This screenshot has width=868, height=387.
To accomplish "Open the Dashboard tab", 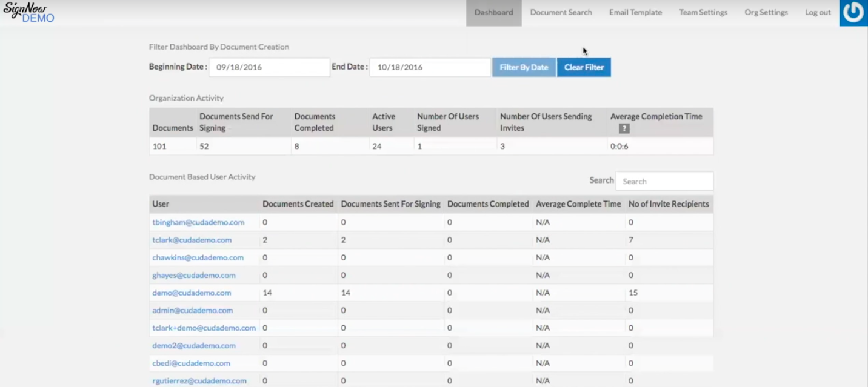I will click(x=493, y=13).
